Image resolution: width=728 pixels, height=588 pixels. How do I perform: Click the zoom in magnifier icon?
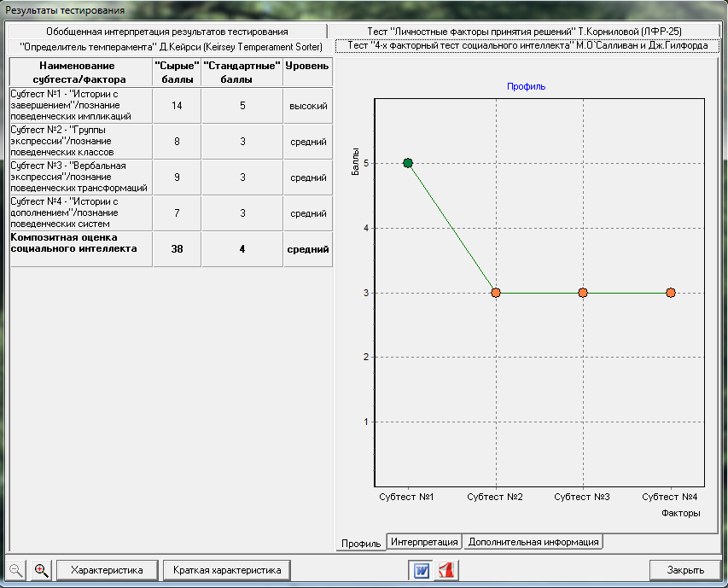point(41,570)
